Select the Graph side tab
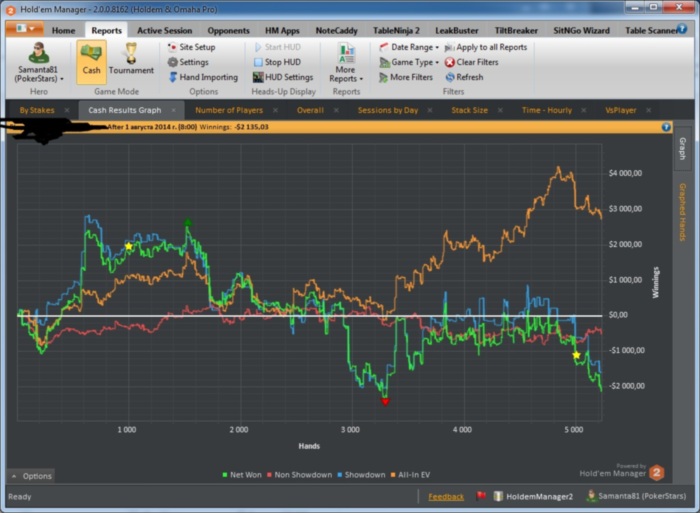The height and width of the screenshot is (513, 700). 682,149
